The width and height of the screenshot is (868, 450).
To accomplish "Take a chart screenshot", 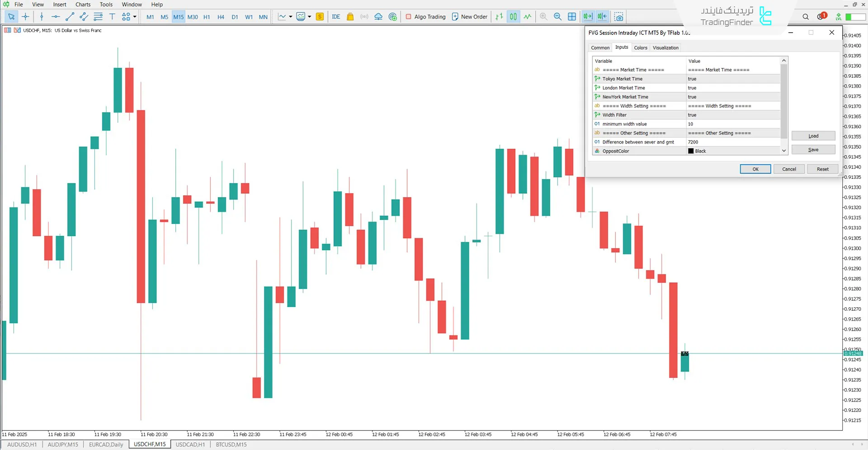I will 618,17.
